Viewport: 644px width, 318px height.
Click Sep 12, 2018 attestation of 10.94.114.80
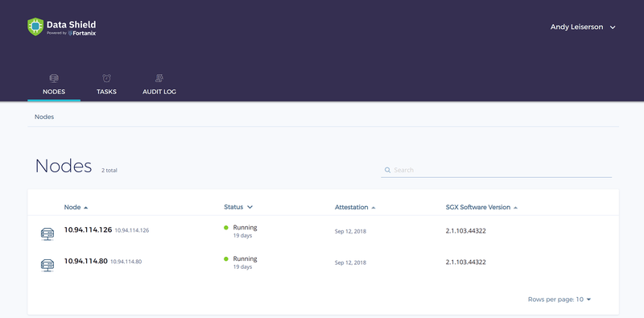tap(350, 262)
